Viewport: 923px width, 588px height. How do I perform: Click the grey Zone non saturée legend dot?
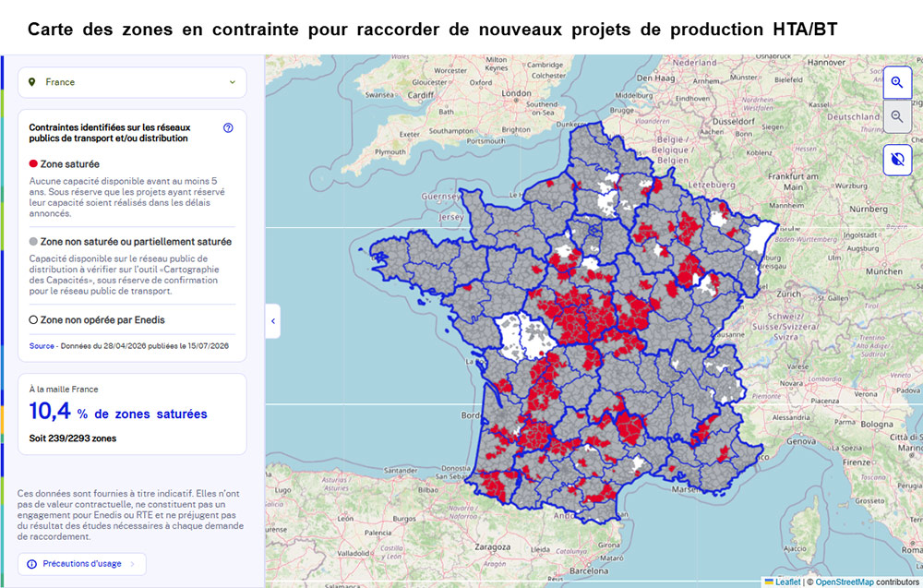click(x=33, y=241)
